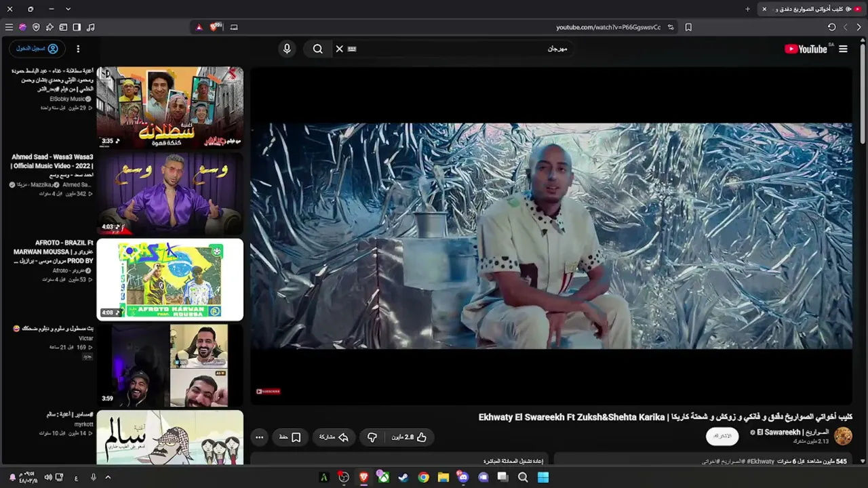Open the 'Ahmed Saad - Wasa3 Wasa3' video thumbnail
The height and width of the screenshot is (488, 868).
click(x=170, y=194)
